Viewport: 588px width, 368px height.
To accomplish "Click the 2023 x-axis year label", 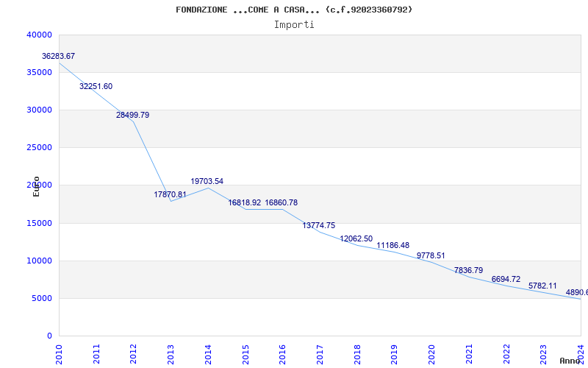I will [543, 354].
